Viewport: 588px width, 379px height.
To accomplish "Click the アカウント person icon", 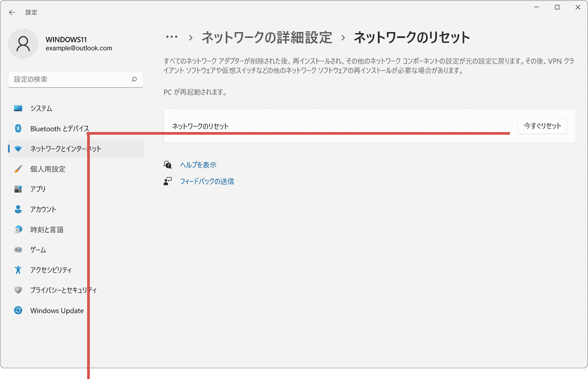I will (17, 209).
